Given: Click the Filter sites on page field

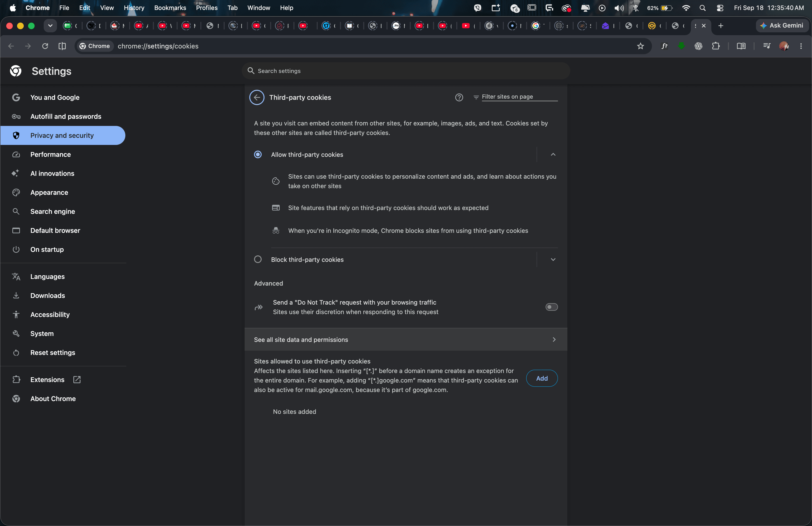Looking at the screenshot, I should [519, 97].
